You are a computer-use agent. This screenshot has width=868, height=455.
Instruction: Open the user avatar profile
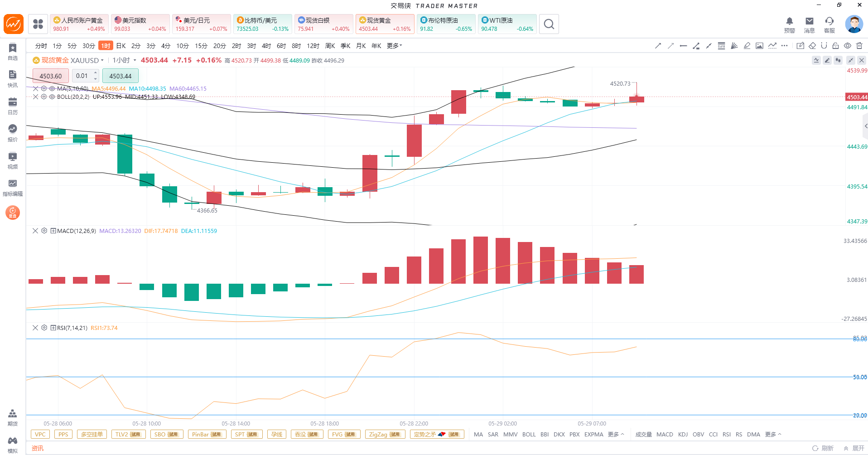coord(854,24)
